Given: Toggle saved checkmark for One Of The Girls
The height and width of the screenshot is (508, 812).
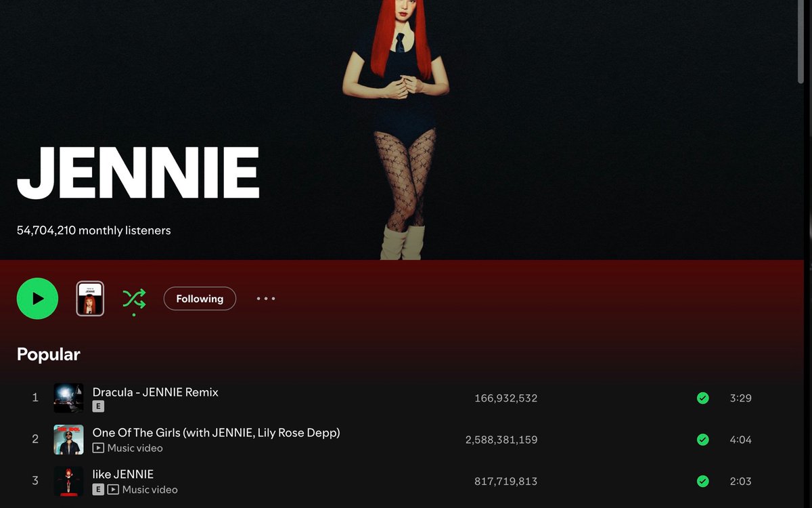Looking at the screenshot, I should point(703,440).
